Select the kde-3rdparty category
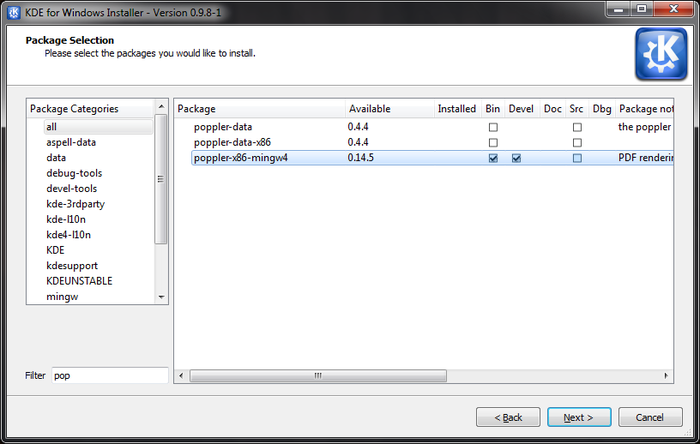This screenshot has height=444, width=700. [75, 204]
